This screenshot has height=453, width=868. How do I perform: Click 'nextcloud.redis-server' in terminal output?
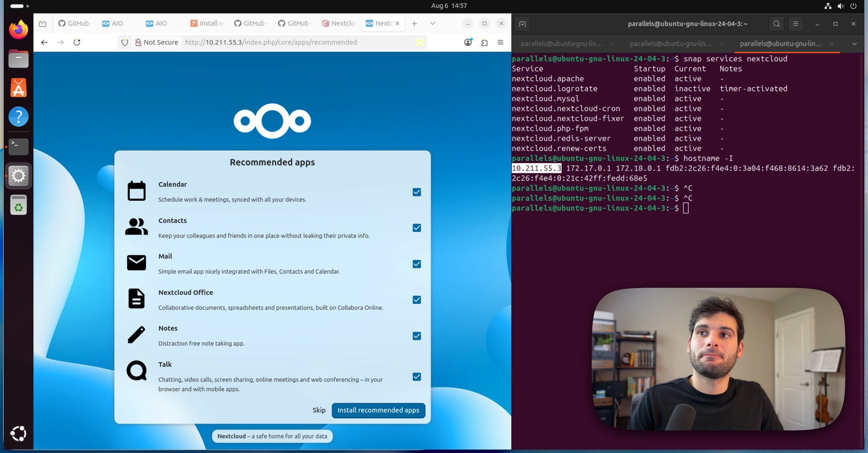tap(561, 139)
